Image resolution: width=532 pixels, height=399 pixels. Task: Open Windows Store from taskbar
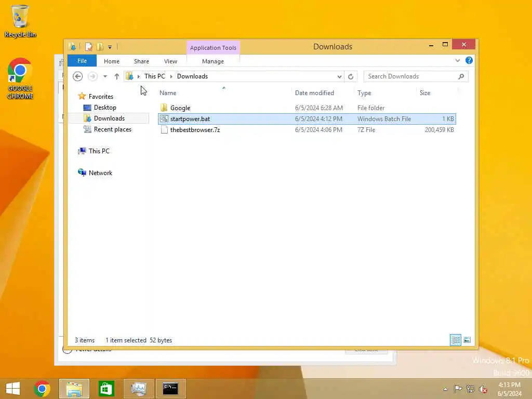coord(106,389)
